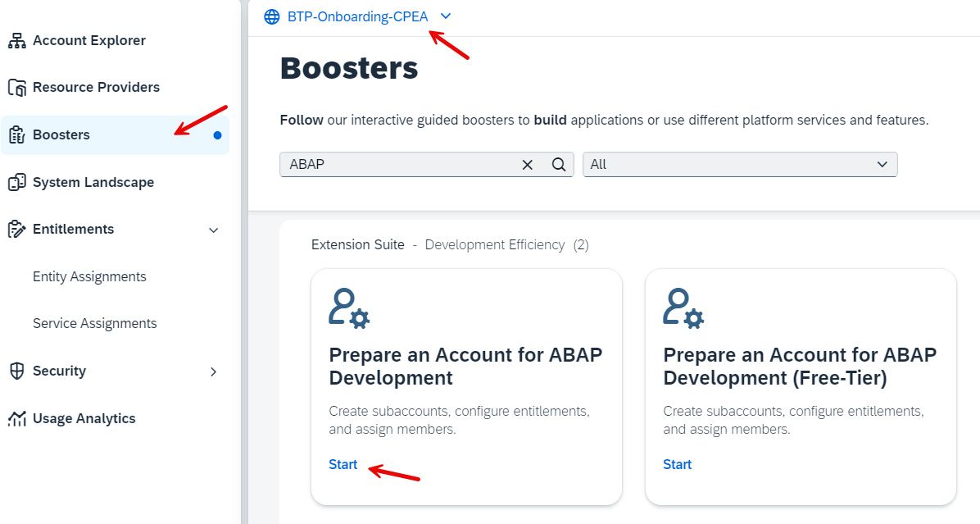Click the Boosters page heading
The width and height of the screenshot is (980, 524).
349,68
